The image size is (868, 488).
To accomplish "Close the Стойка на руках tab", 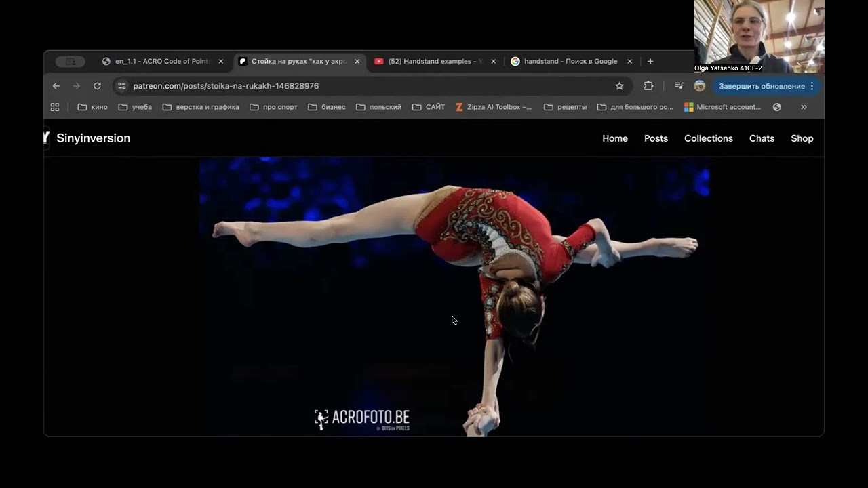I will click(x=357, y=61).
